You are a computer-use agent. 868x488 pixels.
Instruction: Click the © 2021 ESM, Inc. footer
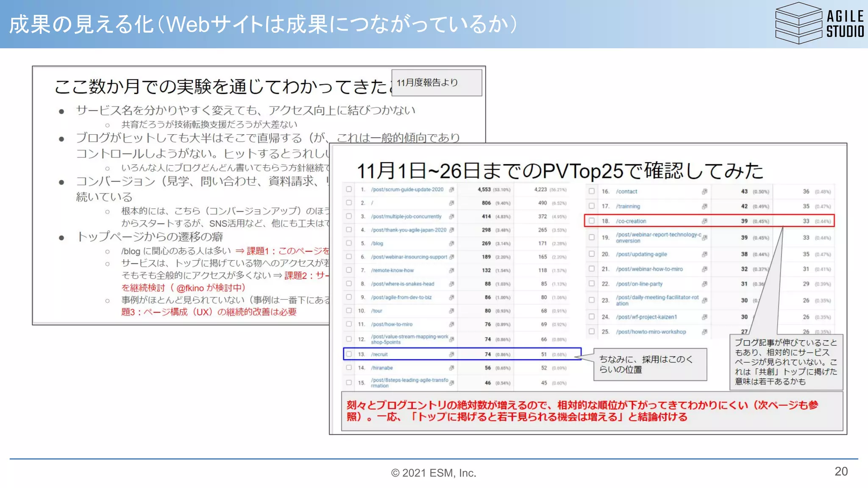pos(434,473)
